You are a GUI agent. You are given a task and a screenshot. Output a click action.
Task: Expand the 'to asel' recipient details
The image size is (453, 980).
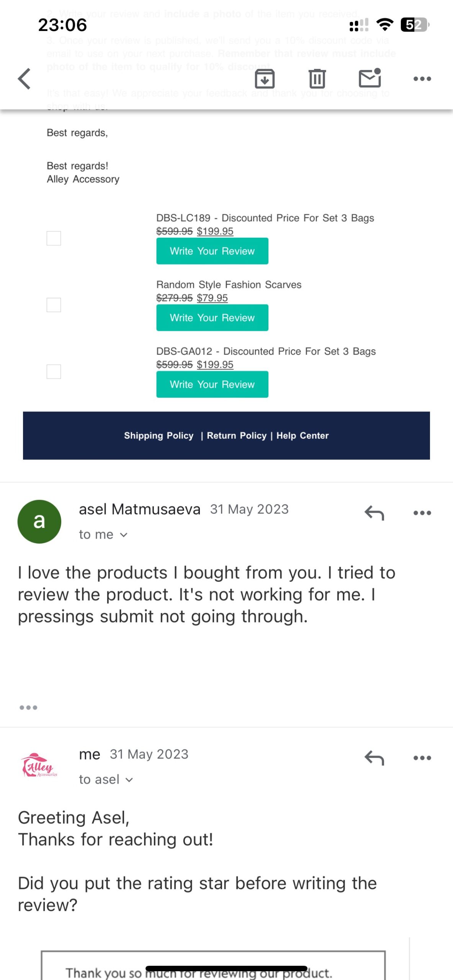(106, 779)
